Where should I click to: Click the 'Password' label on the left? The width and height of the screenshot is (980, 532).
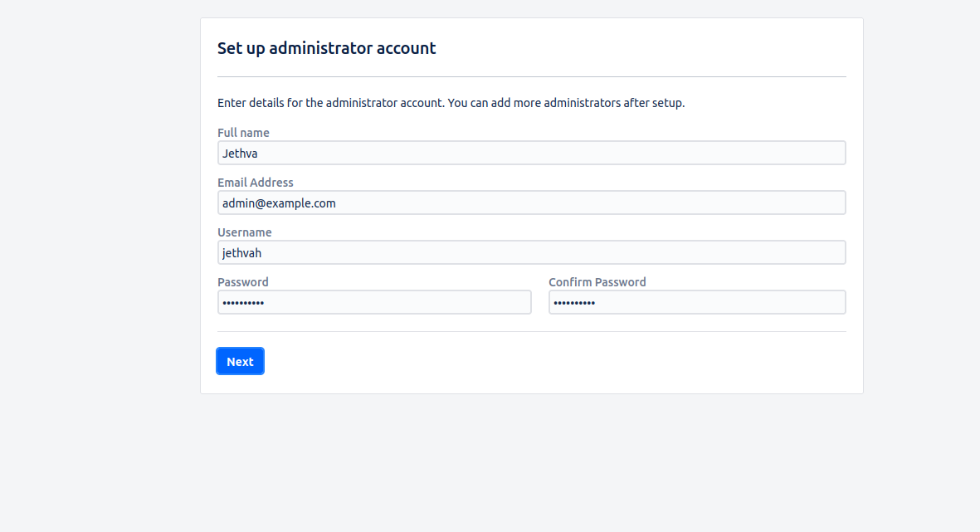pos(243,282)
